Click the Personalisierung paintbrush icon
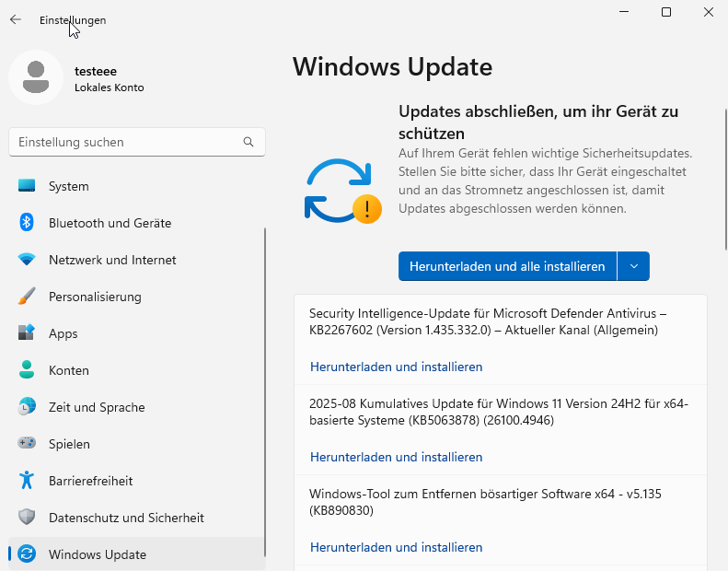Screen dimensions: 728x571 tap(27, 297)
